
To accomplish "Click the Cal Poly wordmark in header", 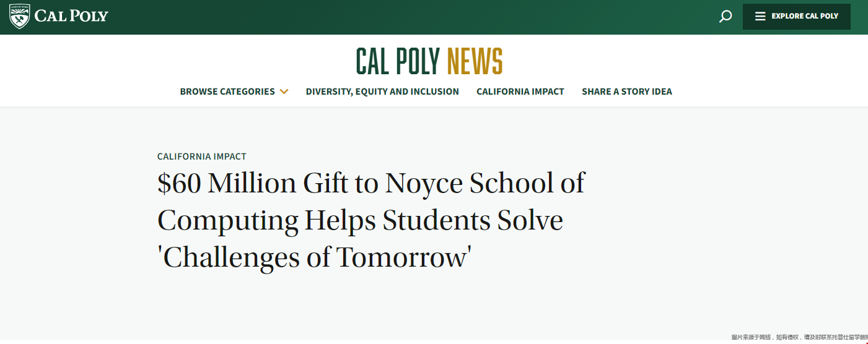I will coord(71,16).
